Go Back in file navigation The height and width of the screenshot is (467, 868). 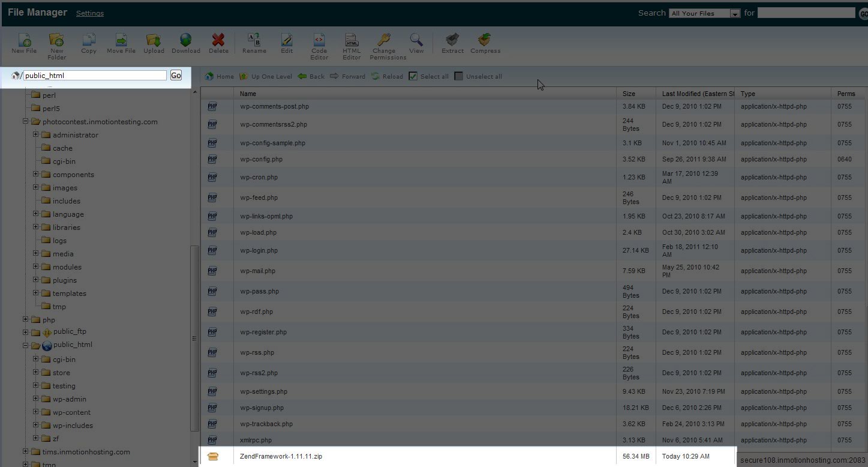[x=311, y=76]
